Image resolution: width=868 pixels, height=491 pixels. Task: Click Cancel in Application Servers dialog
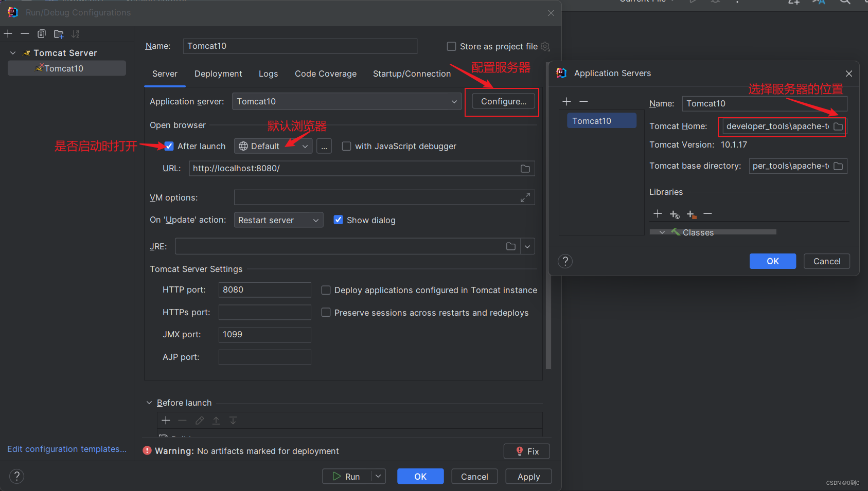pyautogui.click(x=827, y=261)
